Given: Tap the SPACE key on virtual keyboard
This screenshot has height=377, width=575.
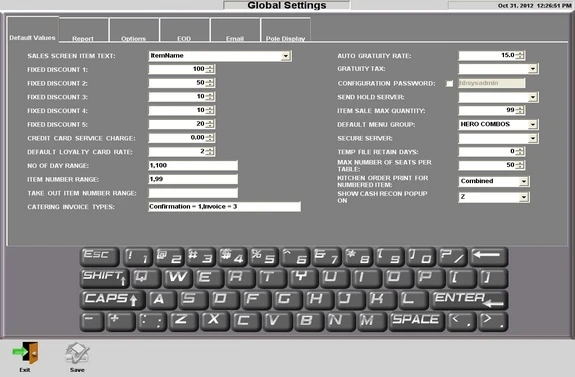Looking at the screenshot, I should 417,321.
